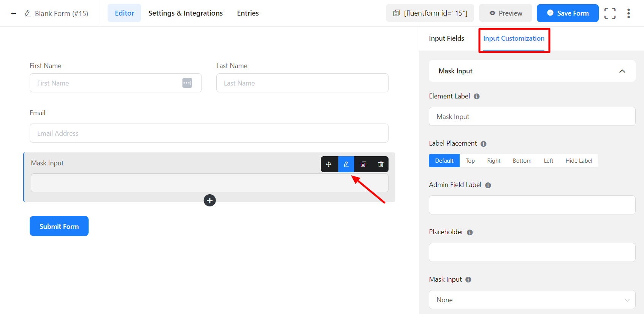Click the pencil icon beside Blank Form title
This screenshot has height=314, width=644.
(27, 13)
